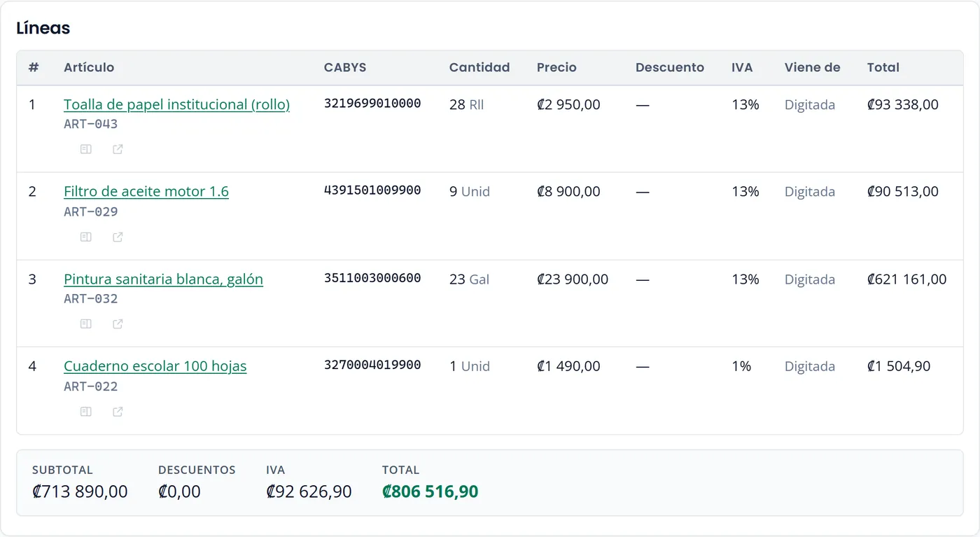Screen dimensions: 980x537
Task: Click the Artículo column header
Action: pyautogui.click(x=89, y=67)
